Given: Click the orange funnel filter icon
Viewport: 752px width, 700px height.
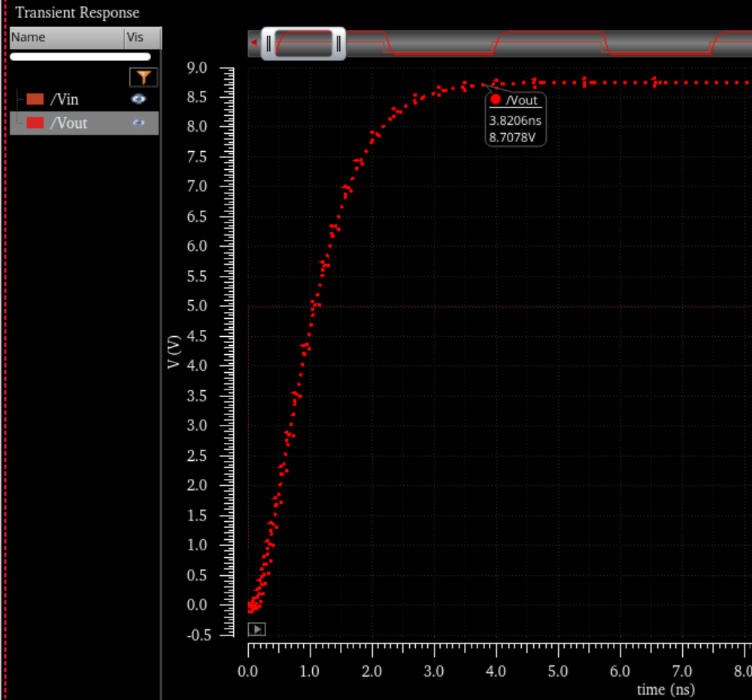Looking at the screenshot, I should pos(144,77).
